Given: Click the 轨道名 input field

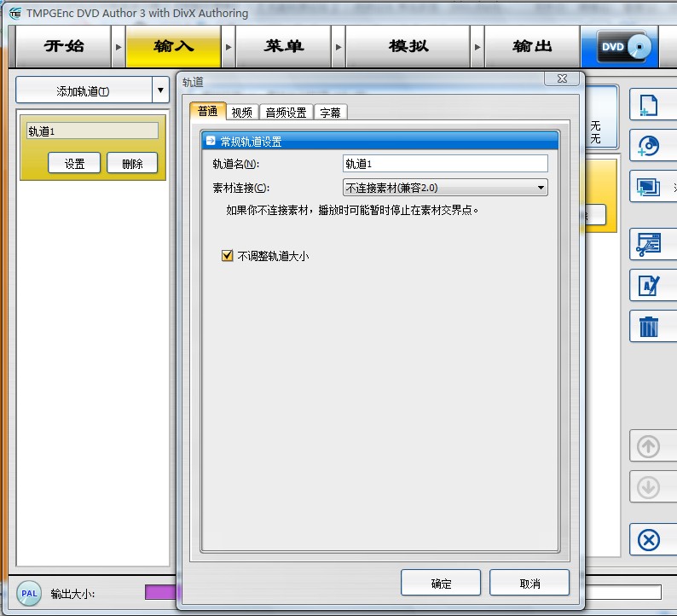Looking at the screenshot, I should point(445,164).
